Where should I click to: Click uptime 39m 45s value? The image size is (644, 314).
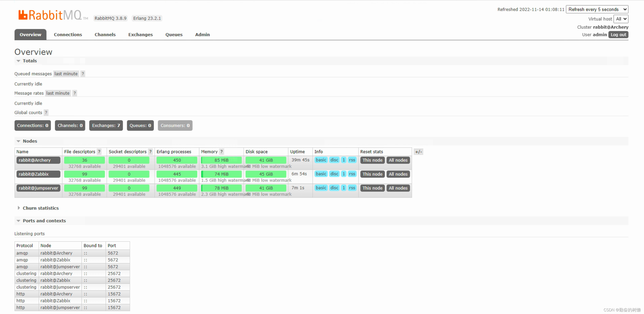(300, 160)
